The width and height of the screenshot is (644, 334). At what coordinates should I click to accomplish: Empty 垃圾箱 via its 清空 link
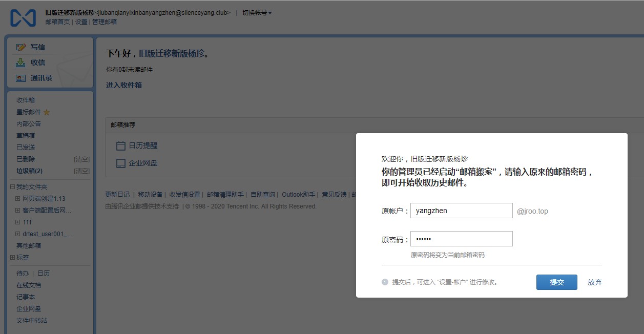(82, 171)
